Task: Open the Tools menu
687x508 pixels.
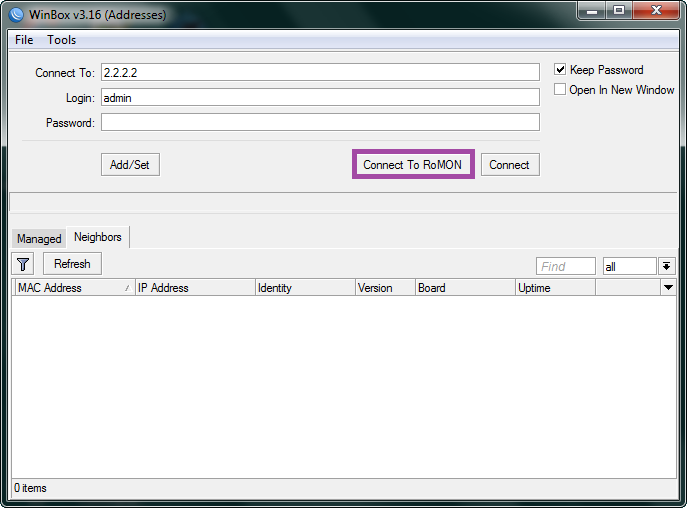Action: click(62, 40)
